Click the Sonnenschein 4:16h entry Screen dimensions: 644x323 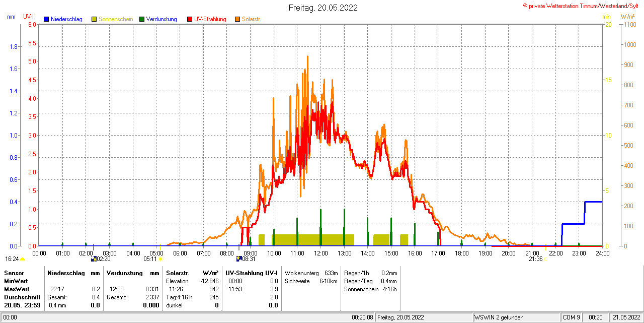click(371, 289)
